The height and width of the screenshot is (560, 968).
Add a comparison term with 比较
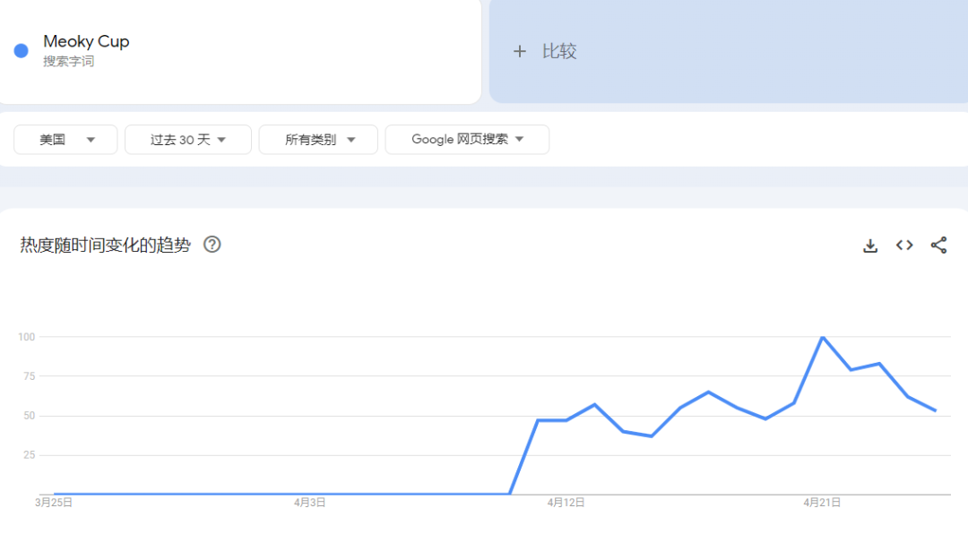[x=545, y=52]
